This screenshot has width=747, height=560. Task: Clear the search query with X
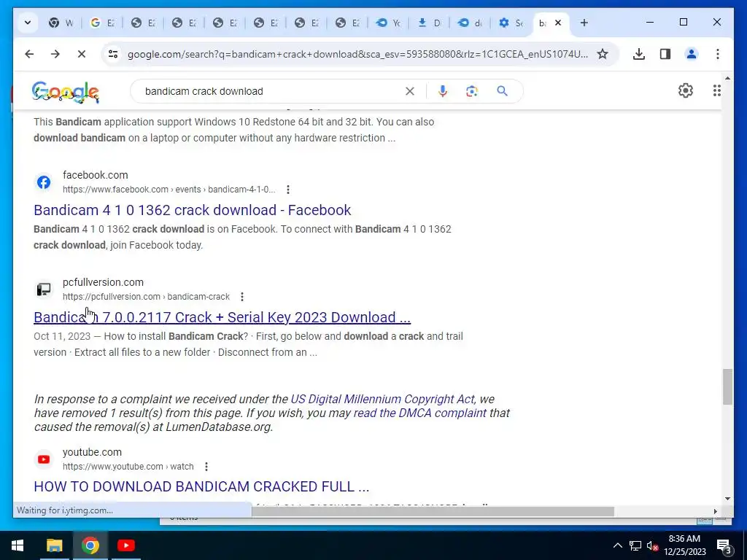[410, 91]
